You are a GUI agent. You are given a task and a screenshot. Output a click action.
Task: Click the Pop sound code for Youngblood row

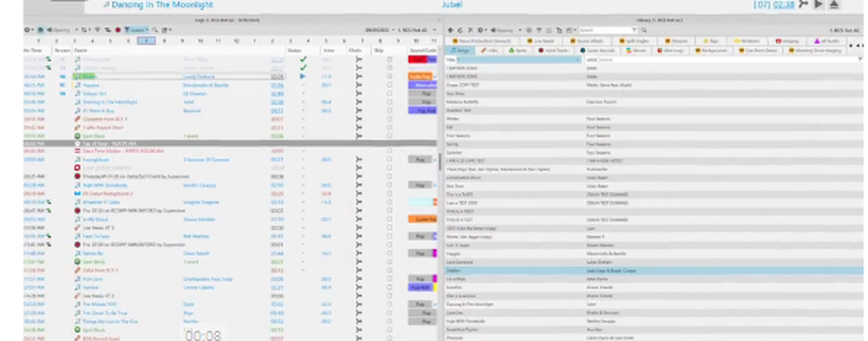coord(419,160)
